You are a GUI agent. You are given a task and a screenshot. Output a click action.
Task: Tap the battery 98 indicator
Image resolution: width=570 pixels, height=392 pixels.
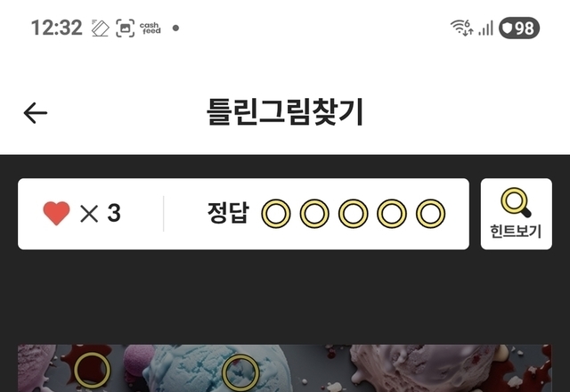(519, 28)
